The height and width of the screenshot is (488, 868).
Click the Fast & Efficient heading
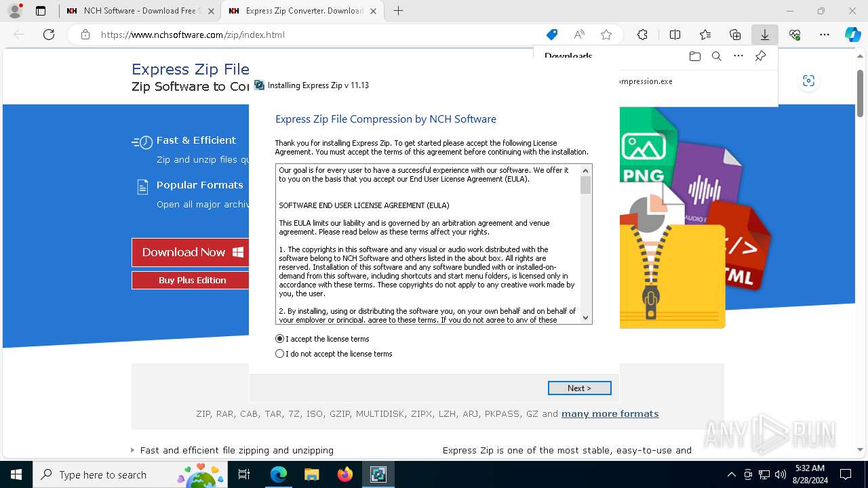click(196, 140)
